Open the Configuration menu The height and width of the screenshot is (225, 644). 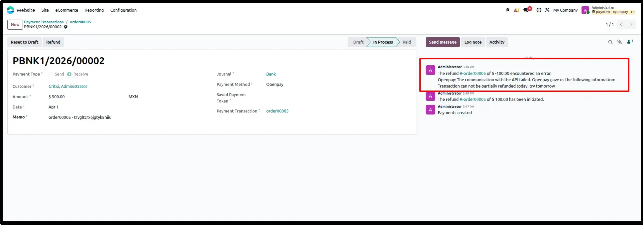123,10
